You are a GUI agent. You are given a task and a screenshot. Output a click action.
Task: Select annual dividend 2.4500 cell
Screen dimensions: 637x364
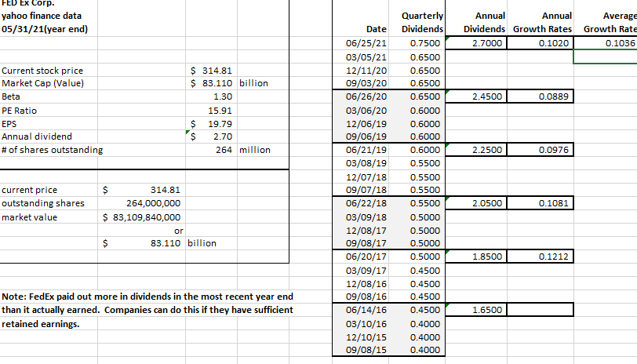point(476,96)
